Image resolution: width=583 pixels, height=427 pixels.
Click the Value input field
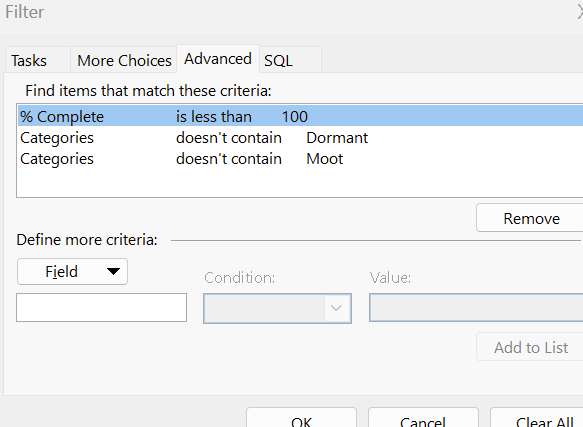pyautogui.click(x=476, y=308)
